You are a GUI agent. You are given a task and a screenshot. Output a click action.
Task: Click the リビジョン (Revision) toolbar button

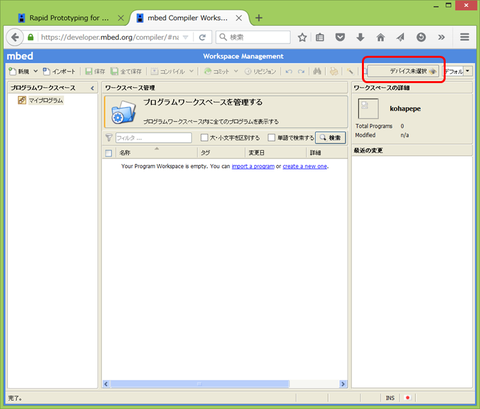260,71
